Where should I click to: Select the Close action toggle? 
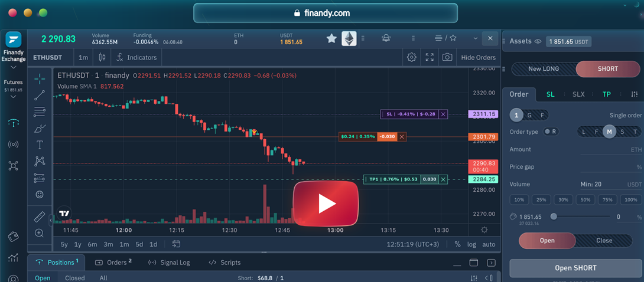pos(604,241)
